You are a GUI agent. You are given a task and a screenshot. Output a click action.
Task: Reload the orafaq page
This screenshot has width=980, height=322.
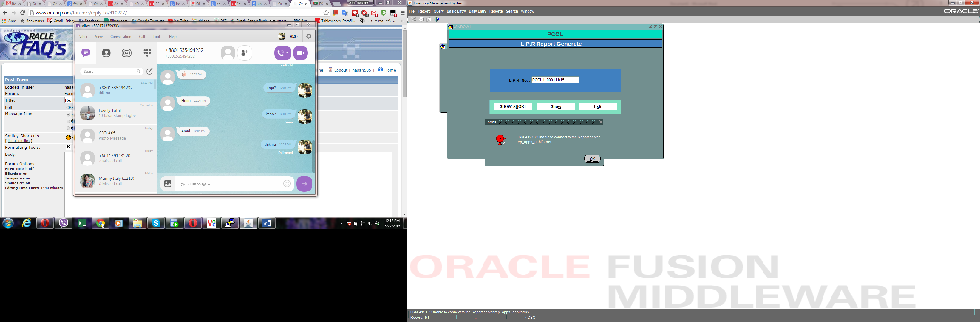[x=22, y=13]
